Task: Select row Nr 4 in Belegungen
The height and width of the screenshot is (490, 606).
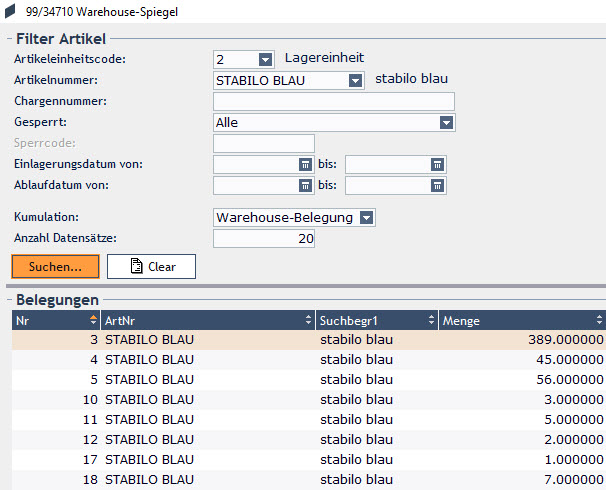Action: tap(309, 360)
